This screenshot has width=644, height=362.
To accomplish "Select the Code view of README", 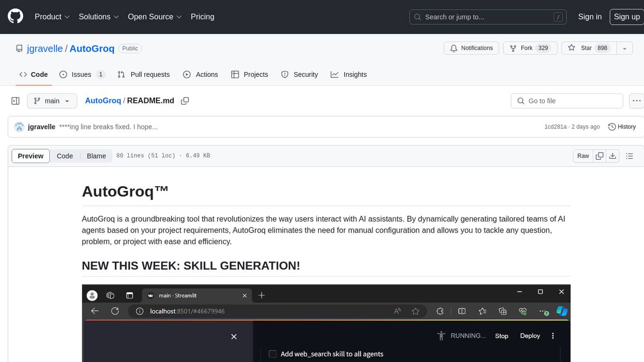I will tap(65, 156).
